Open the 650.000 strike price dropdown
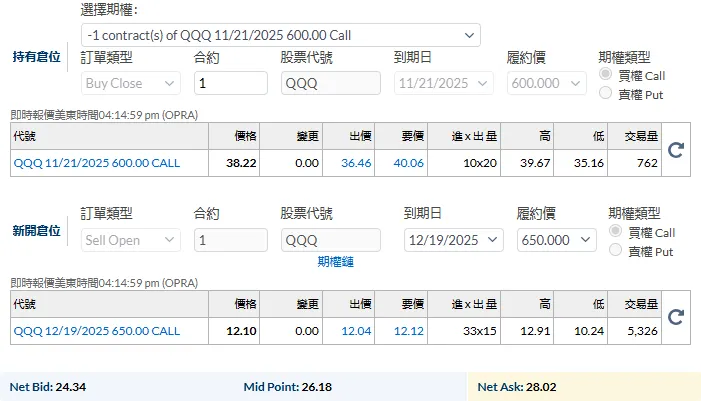 pyautogui.click(x=557, y=240)
